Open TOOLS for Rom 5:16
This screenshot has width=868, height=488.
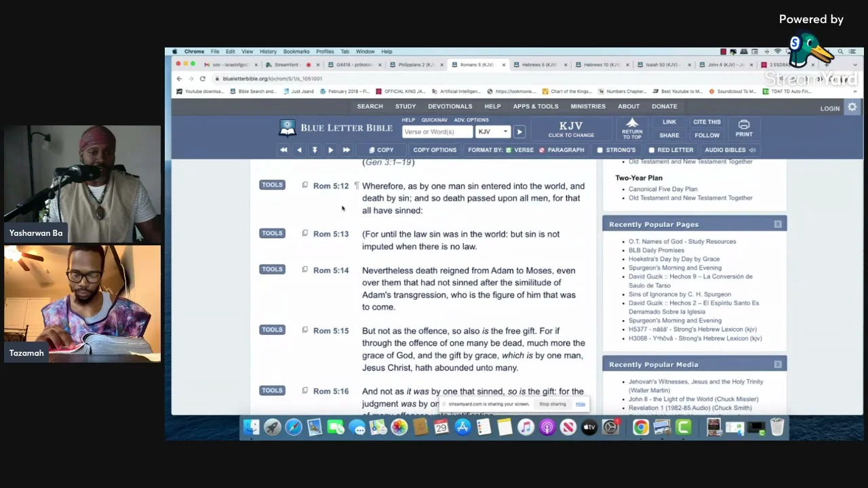coord(272,390)
